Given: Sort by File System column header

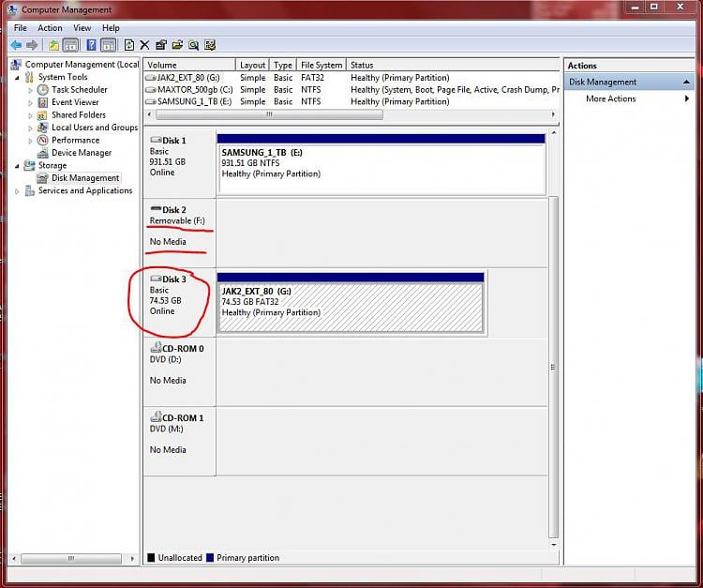Looking at the screenshot, I should coord(322,65).
